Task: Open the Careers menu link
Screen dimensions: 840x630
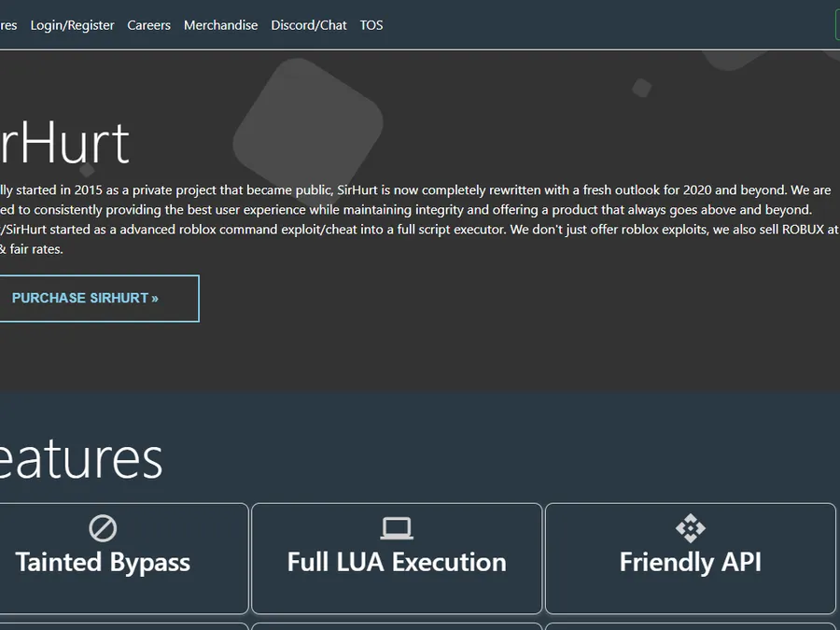Action: coord(149,25)
